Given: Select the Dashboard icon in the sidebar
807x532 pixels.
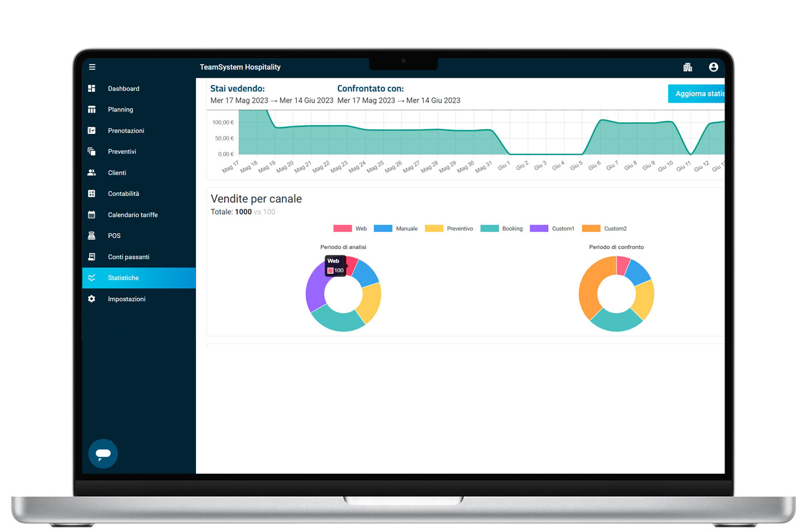Looking at the screenshot, I should pyautogui.click(x=92, y=88).
